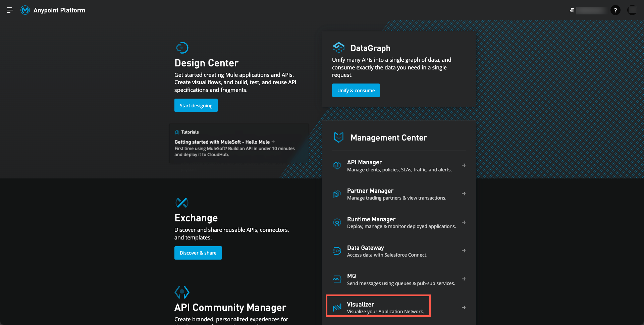Viewport: 644px width, 325px height.
Task: Click the Visualizer icon
Action: (337, 308)
